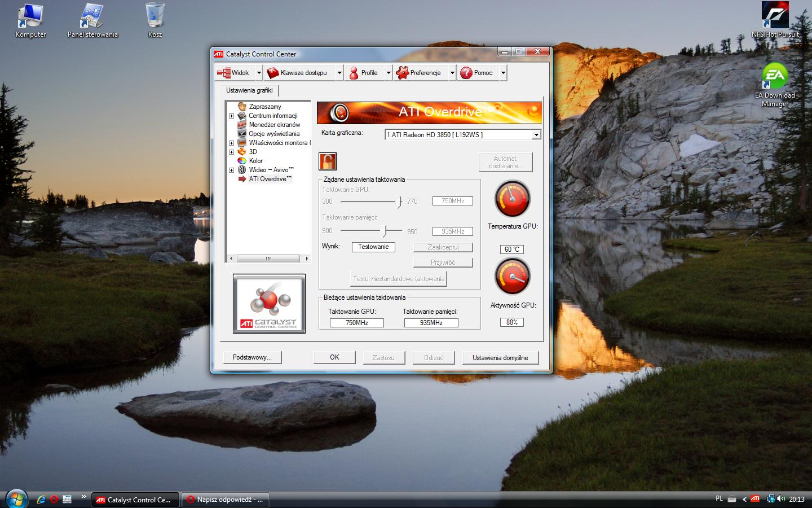Click the GPU activity gauge
Image resolution: width=812 pixels, height=508 pixels.
[x=512, y=277]
